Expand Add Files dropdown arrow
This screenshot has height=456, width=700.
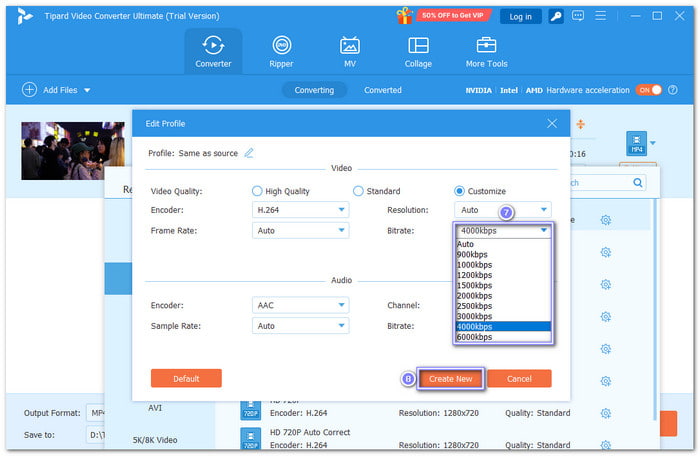(x=87, y=90)
